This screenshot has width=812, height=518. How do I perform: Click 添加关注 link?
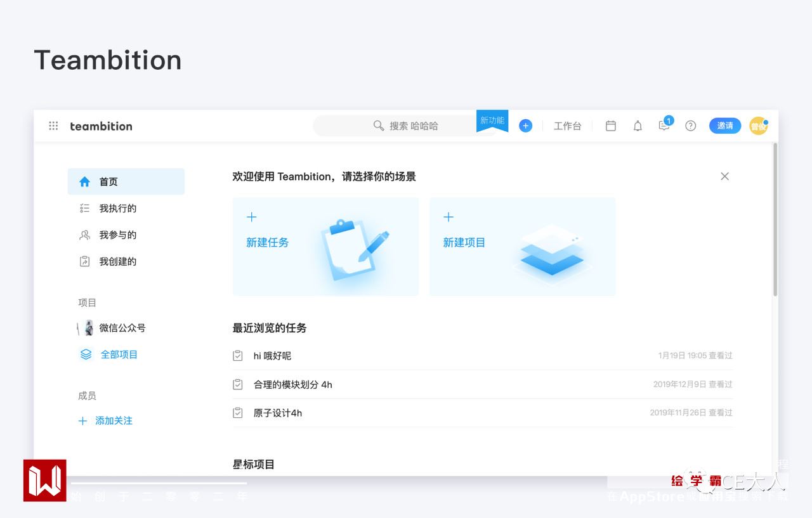click(114, 420)
